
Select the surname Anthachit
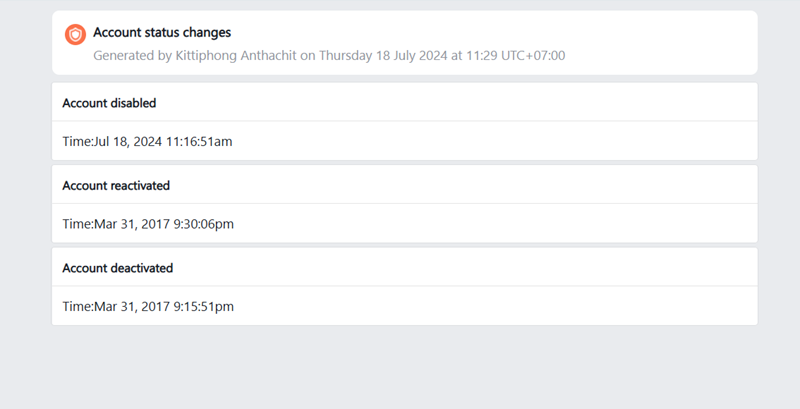tap(270, 56)
